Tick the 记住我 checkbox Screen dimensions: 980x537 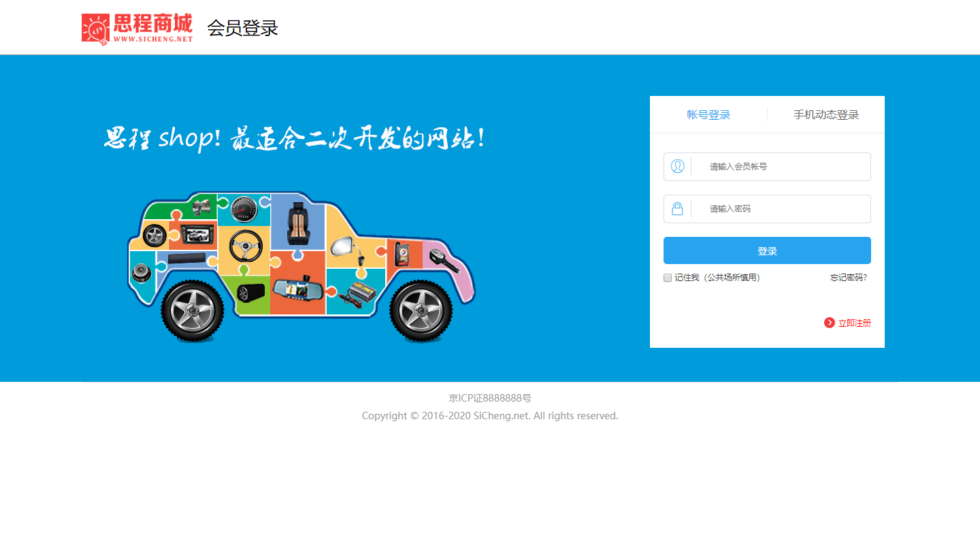point(668,278)
